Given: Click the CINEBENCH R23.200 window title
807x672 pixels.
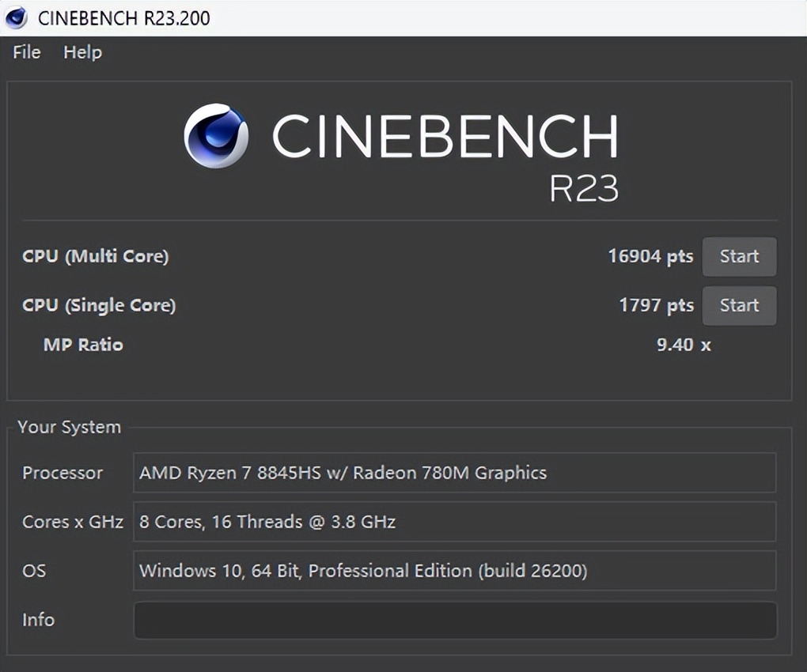Looking at the screenshot, I should [x=124, y=17].
